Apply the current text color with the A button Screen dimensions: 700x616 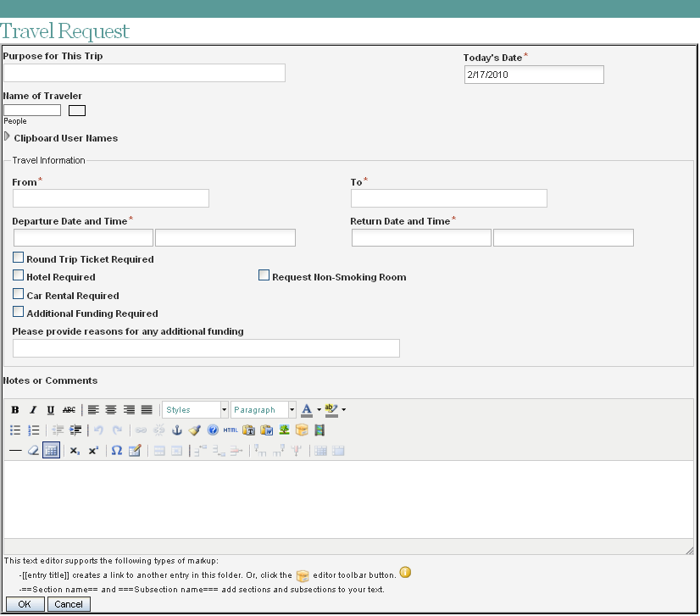click(307, 410)
